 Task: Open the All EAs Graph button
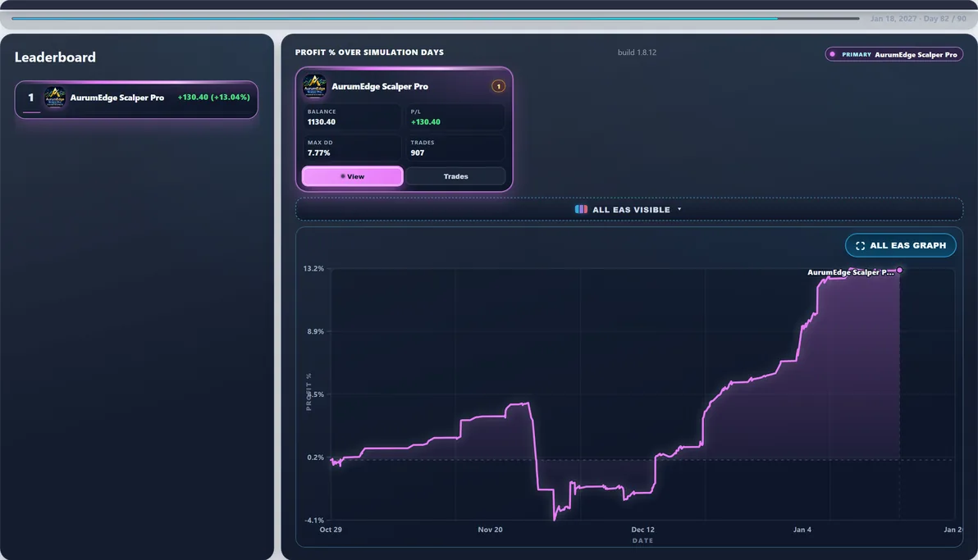901,245
